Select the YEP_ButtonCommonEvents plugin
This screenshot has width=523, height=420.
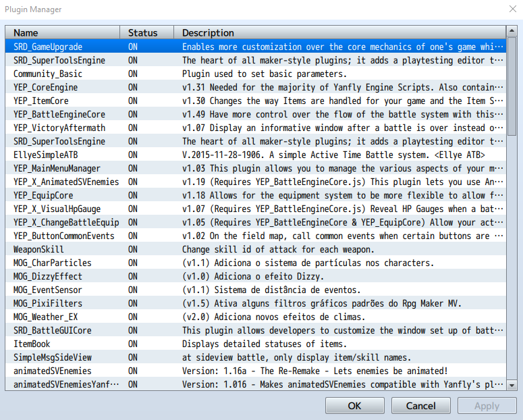coord(256,236)
